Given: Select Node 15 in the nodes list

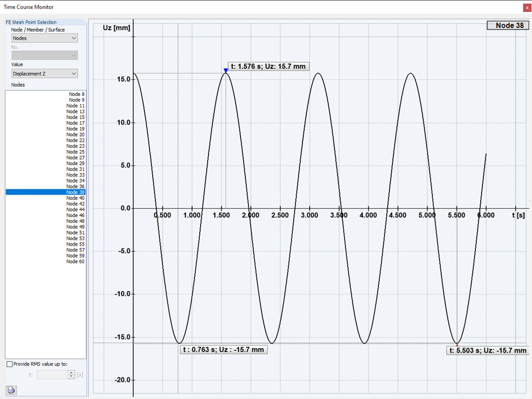Looking at the screenshot, I should 45,117.
